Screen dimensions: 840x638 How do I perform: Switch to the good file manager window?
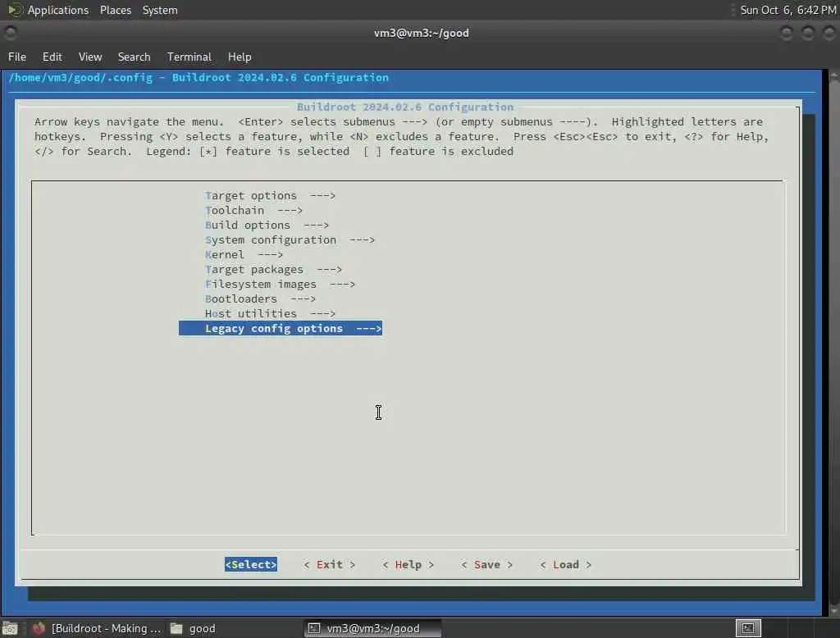193,628
